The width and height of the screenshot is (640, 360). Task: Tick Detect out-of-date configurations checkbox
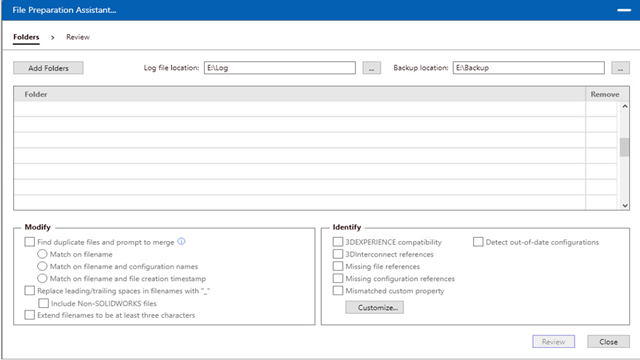[478, 242]
